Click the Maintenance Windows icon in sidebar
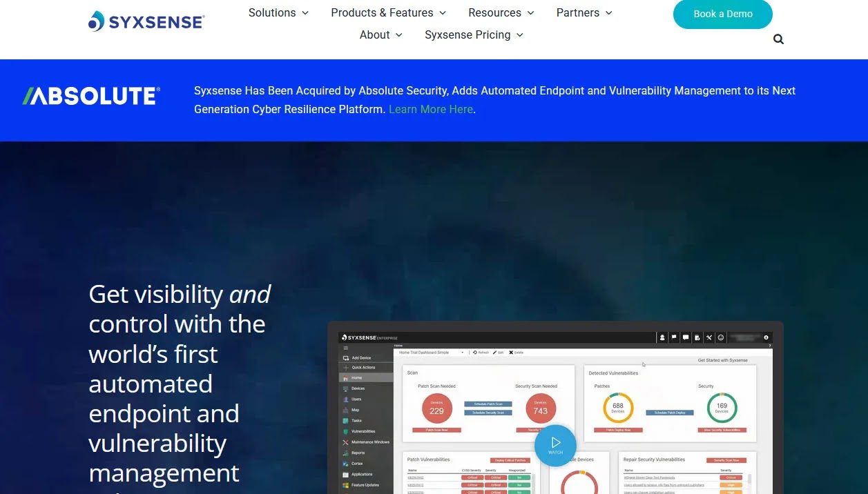Image resolution: width=868 pixels, height=494 pixels. point(346,442)
